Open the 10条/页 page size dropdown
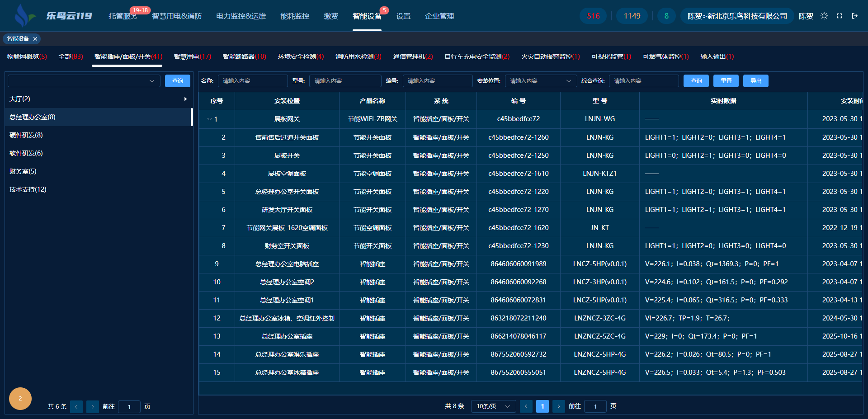Viewport: 868px width, 419px height. pyautogui.click(x=494, y=406)
